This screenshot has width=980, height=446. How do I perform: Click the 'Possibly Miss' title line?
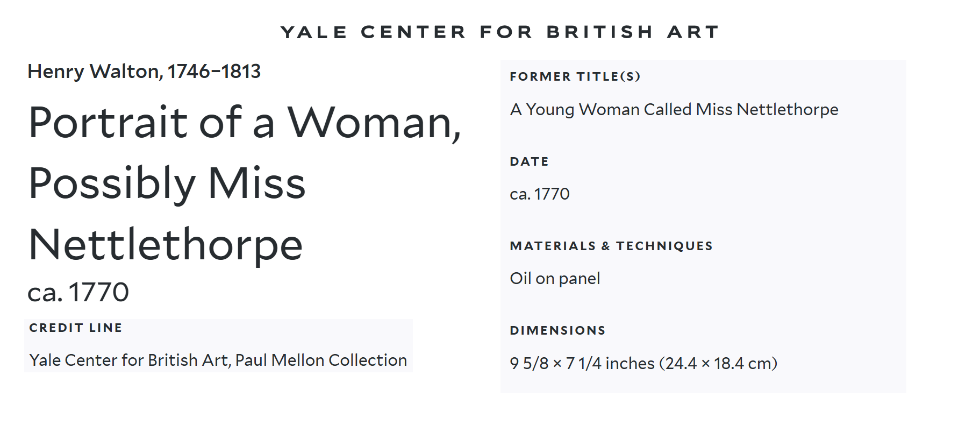[x=167, y=183]
